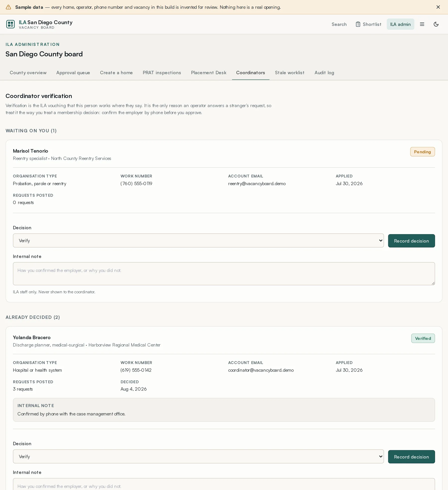Click work number (760) 555-0119
Viewport: 448px width, 490px height.
(136, 183)
